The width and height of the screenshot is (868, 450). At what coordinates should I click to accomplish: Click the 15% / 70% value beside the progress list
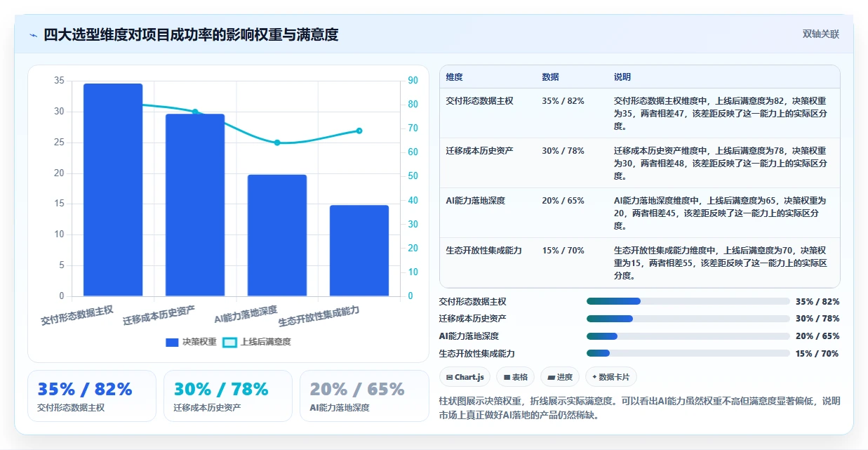coord(817,354)
